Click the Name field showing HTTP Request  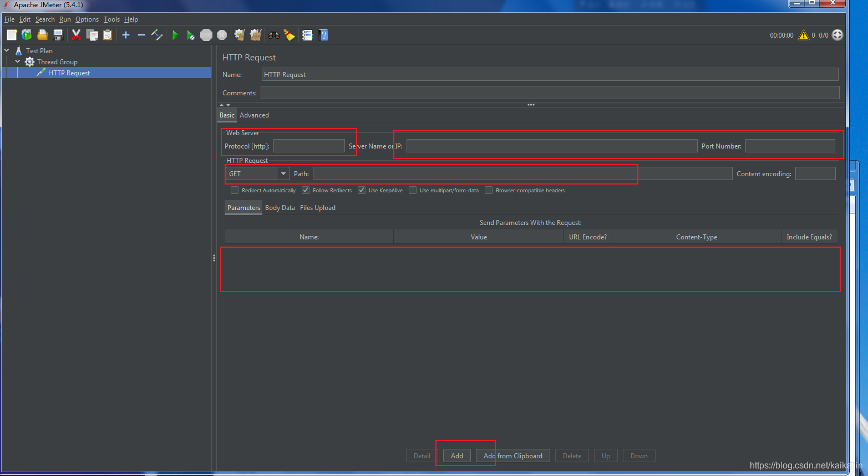[550, 74]
